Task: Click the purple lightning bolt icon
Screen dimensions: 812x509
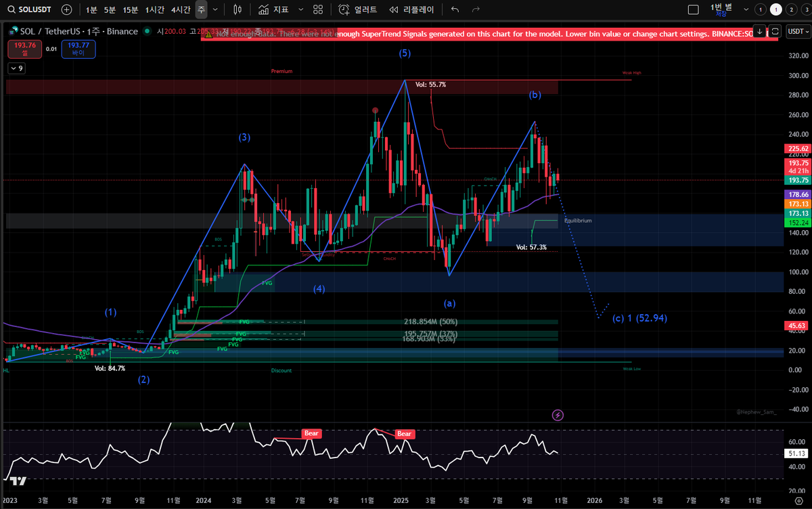Action: tap(558, 415)
